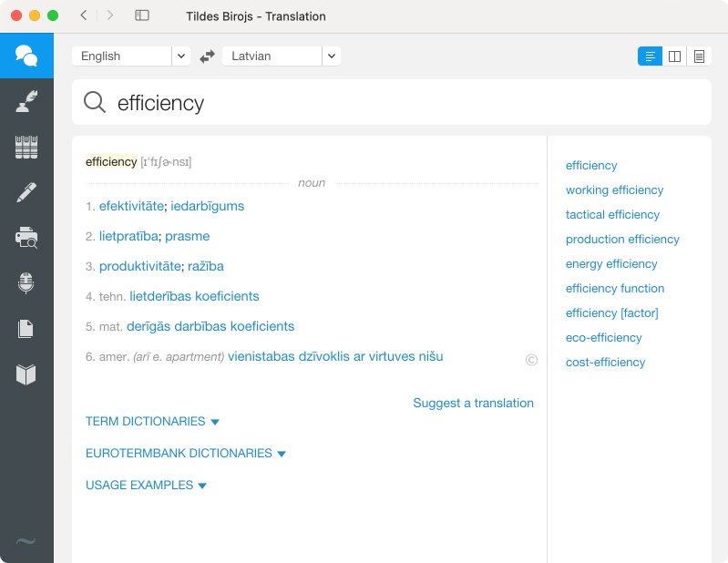
Task: Open the printer search sidebar icon
Action: (26, 238)
